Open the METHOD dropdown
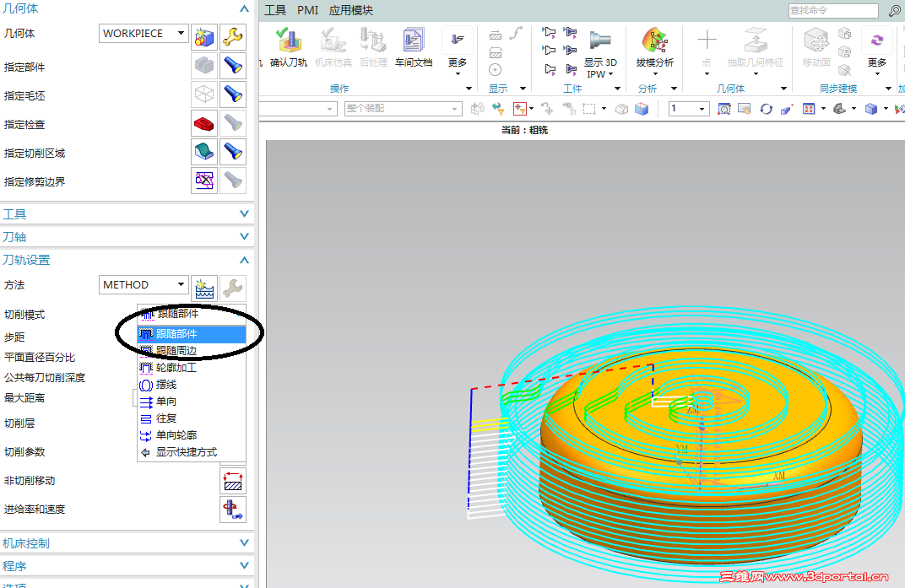This screenshot has height=588, width=905. click(x=144, y=285)
